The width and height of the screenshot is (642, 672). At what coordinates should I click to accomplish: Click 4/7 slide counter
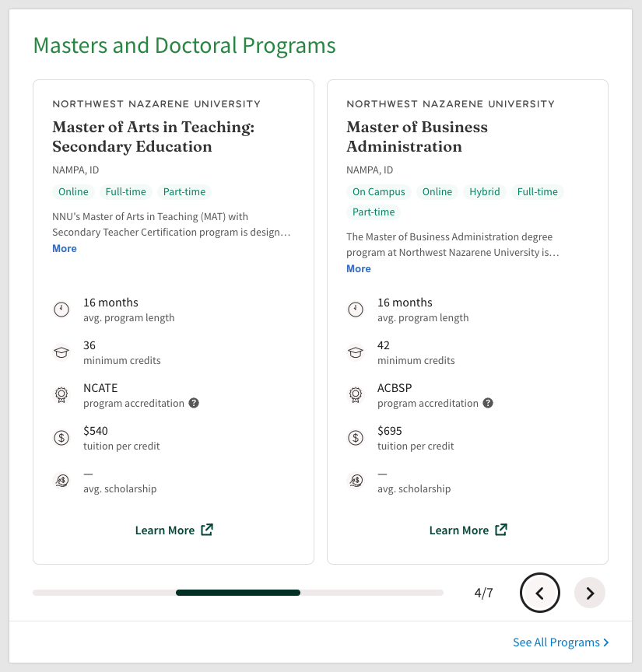[484, 593]
